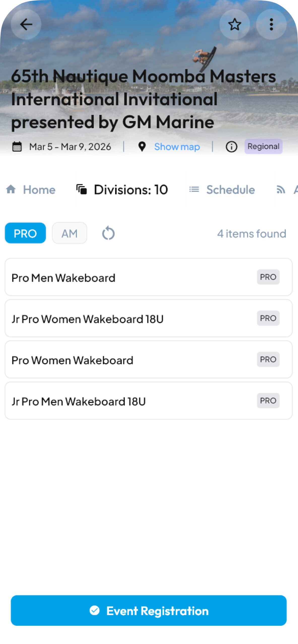Screen dimensions: 298x644
Task: Tap the feed icon after Schedule
Action: (281, 189)
